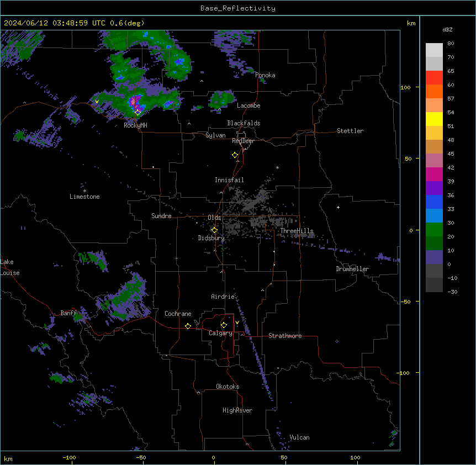Click the 50 tick on the right axis
Screen dimensions: 476x465
[x=408, y=158]
